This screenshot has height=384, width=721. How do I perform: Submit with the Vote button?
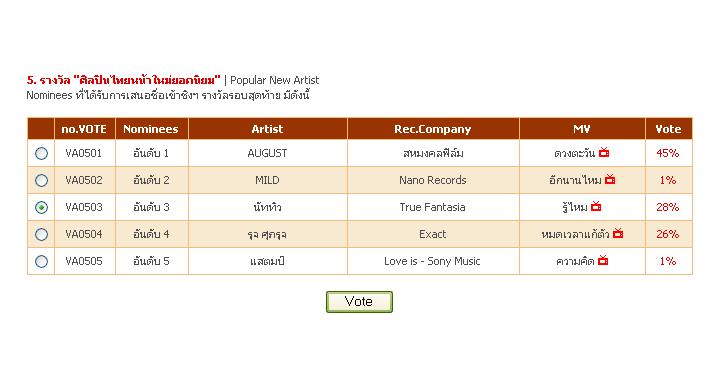(x=359, y=302)
